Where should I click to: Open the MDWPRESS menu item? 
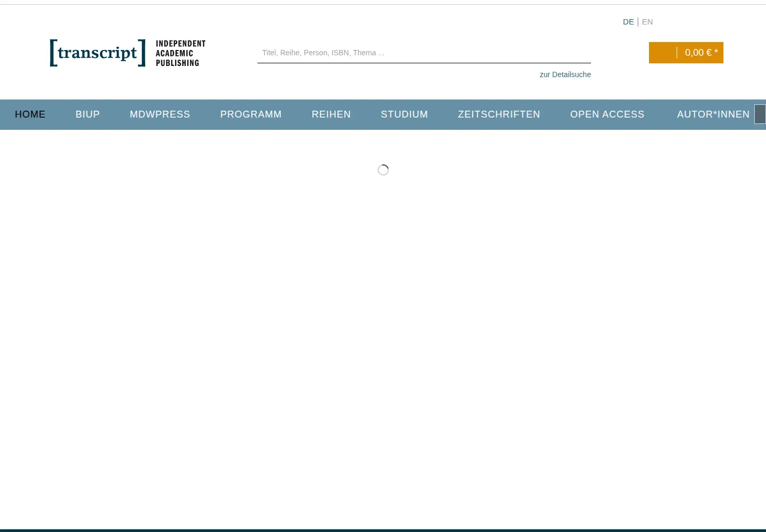pyautogui.click(x=160, y=114)
